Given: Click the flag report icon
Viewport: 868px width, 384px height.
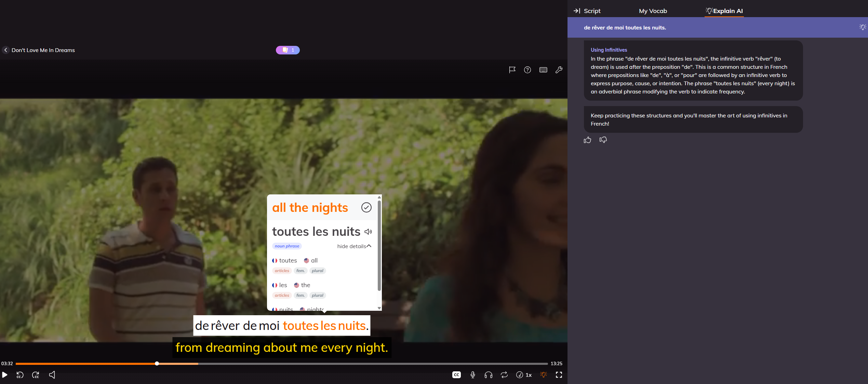Looking at the screenshot, I should 512,70.
